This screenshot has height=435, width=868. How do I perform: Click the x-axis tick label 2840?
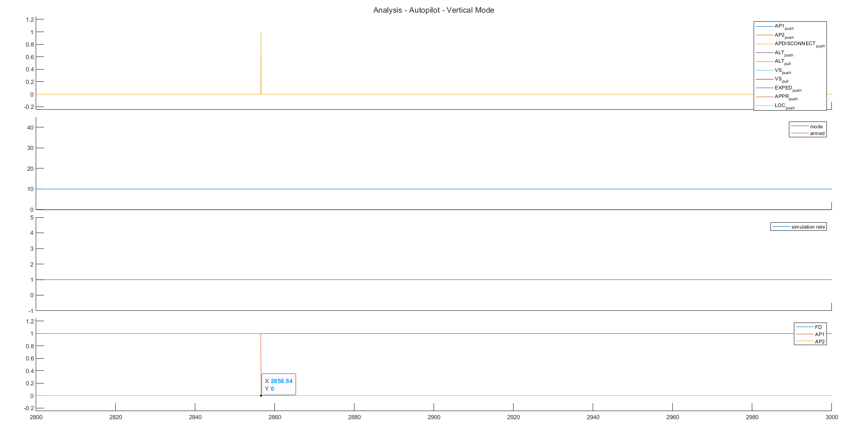tap(195, 417)
